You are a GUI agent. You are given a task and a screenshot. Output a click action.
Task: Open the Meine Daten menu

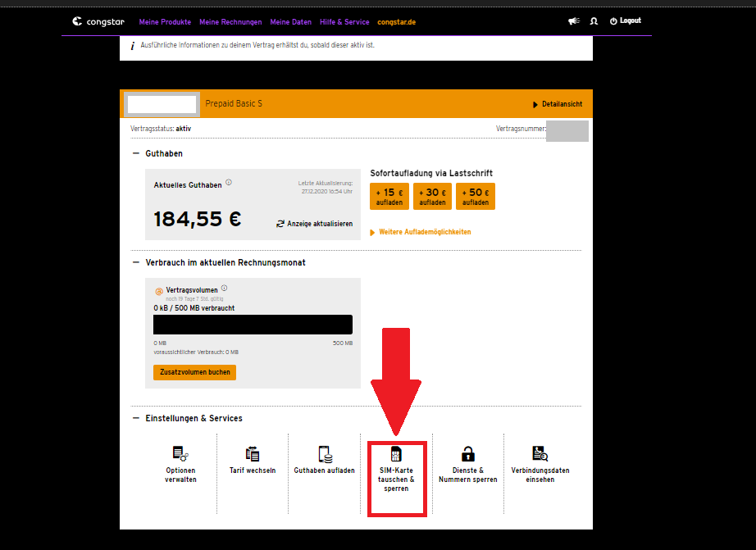[291, 22]
